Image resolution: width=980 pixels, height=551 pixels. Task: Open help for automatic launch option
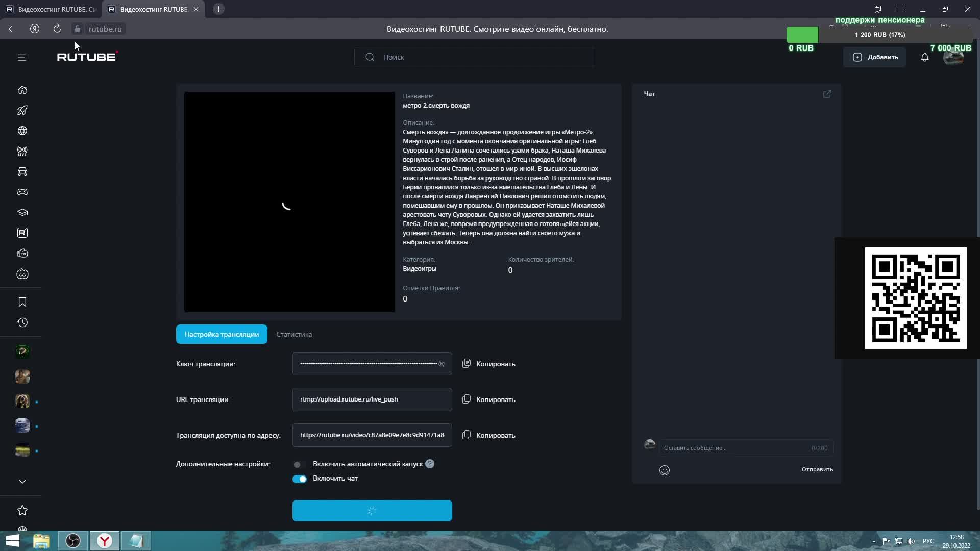coord(430,464)
